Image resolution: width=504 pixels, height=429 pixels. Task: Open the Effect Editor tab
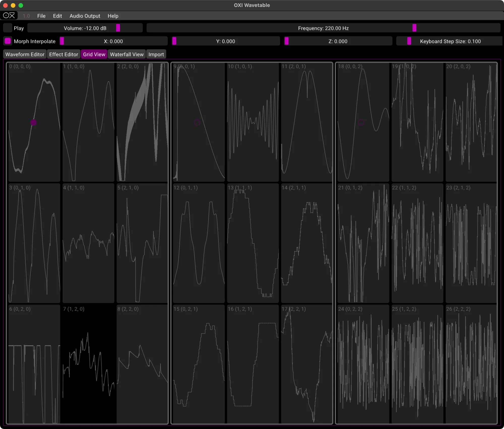pyautogui.click(x=64, y=54)
